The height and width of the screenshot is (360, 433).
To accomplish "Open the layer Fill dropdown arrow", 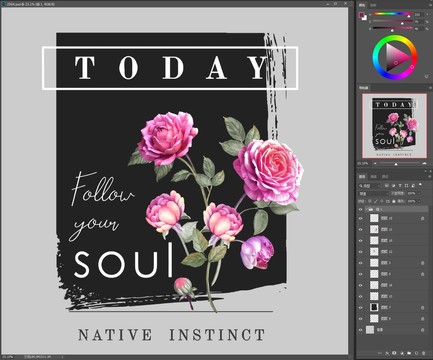I will click(x=419, y=201).
